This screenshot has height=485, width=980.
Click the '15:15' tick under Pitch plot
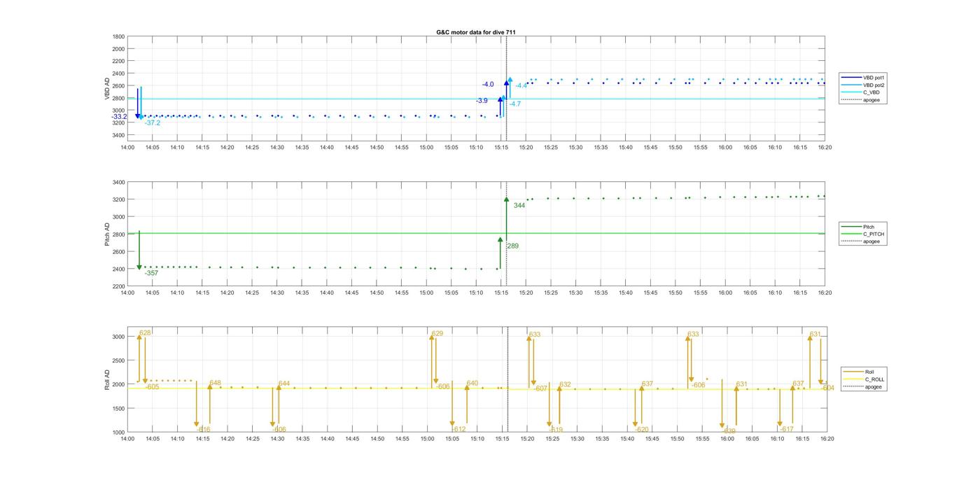[501, 293]
